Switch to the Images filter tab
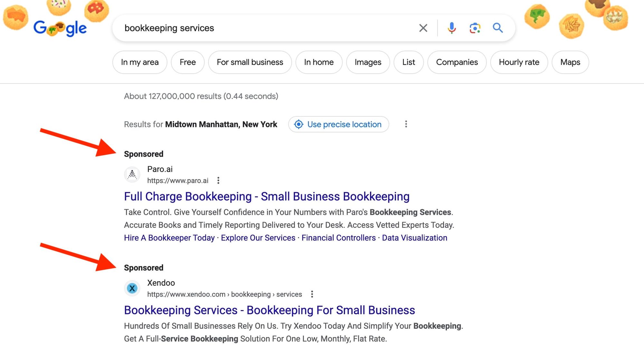The width and height of the screenshot is (644, 359). (x=368, y=62)
